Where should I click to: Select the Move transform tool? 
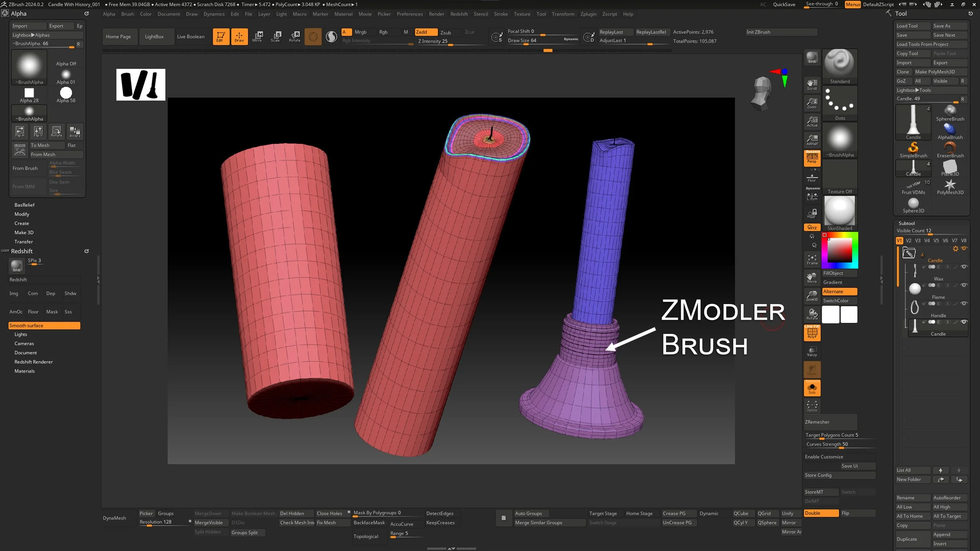(257, 36)
